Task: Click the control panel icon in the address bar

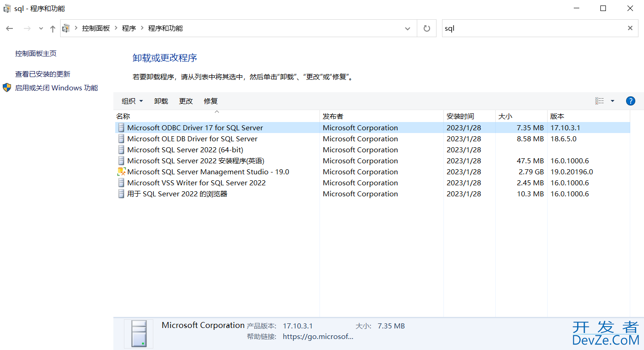Action: point(67,28)
